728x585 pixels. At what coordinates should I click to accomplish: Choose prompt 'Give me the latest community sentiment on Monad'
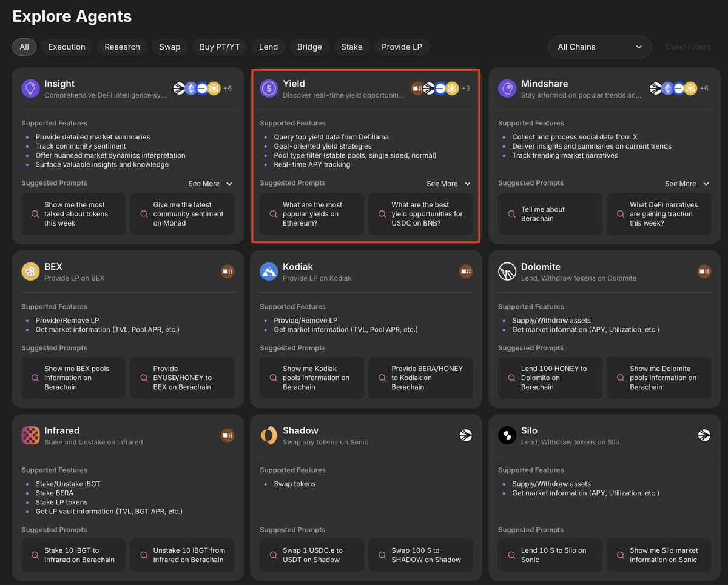point(182,214)
